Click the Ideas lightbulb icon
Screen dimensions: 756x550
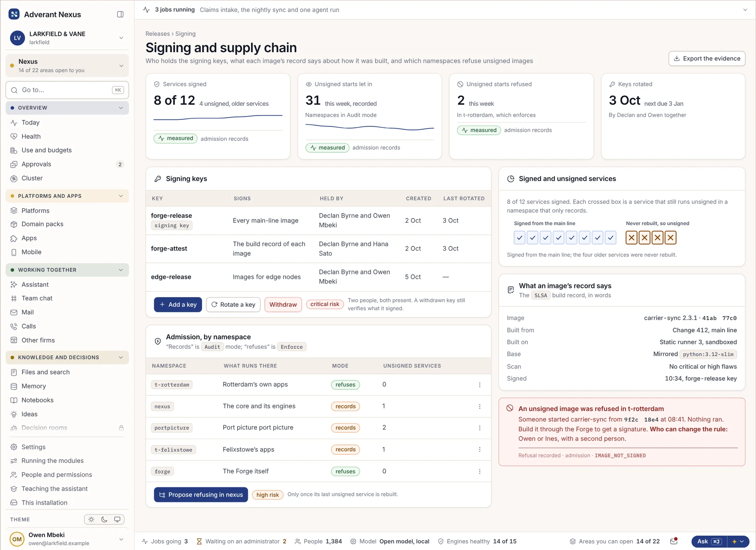pos(14,414)
